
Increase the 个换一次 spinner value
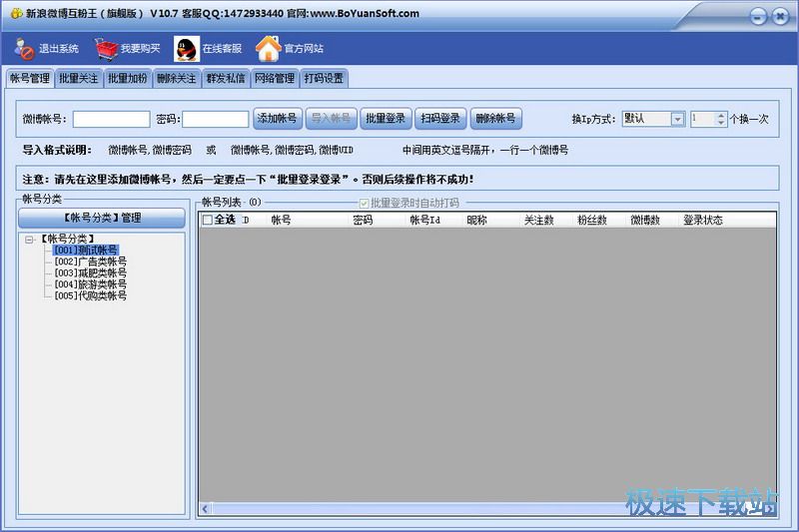(x=721, y=115)
